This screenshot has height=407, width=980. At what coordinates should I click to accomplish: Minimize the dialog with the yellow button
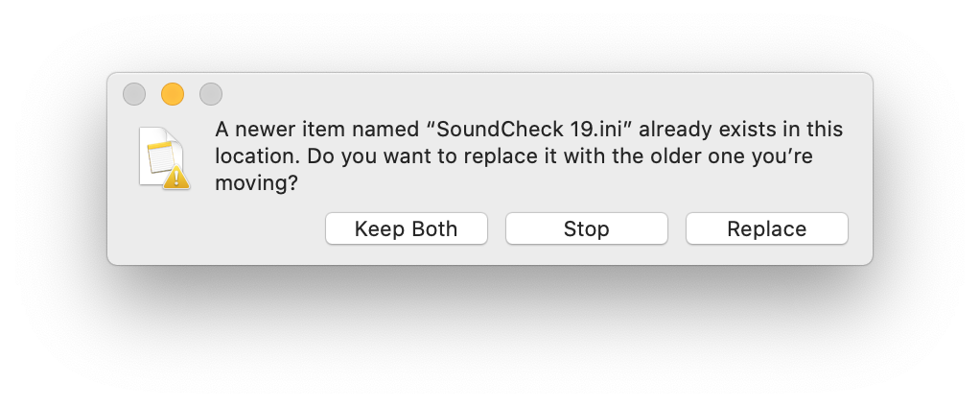(173, 94)
